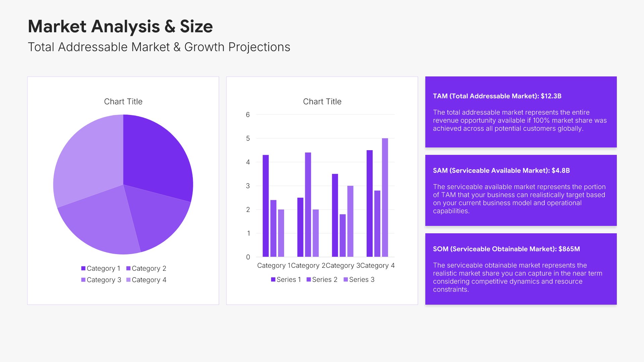The height and width of the screenshot is (362, 644).
Task: Select the SOM $865M card heading
Action: click(506, 249)
